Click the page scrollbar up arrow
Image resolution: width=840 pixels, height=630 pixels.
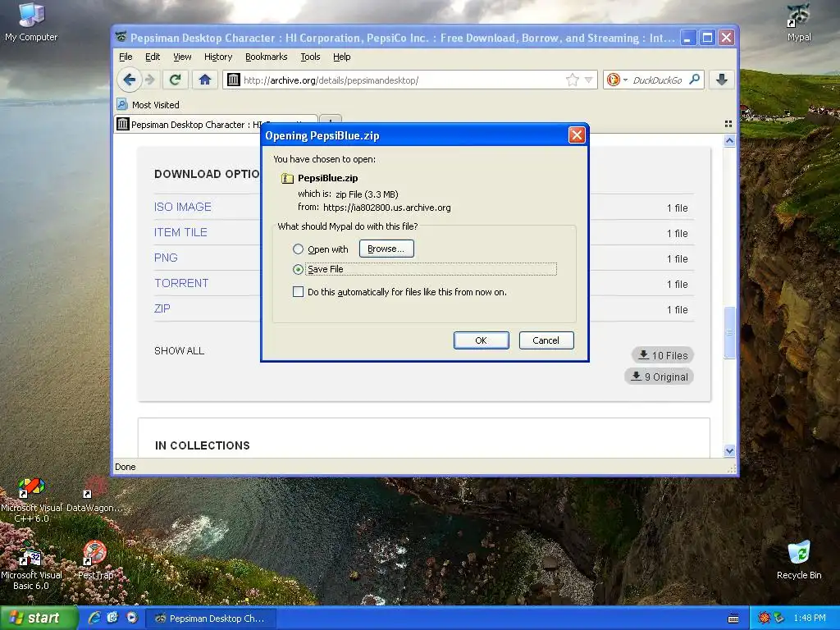pyautogui.click(x=729, y=141)
